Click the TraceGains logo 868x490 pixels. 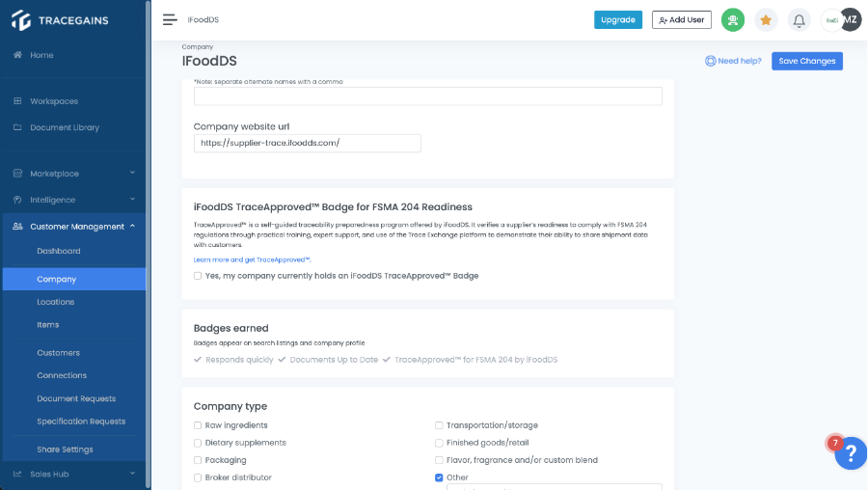click(x=61, y=19)
